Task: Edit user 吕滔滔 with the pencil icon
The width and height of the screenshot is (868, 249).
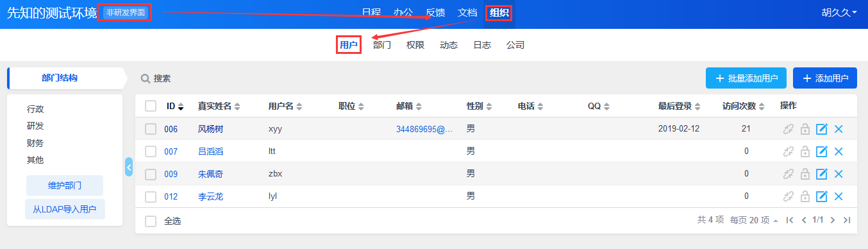Action: 822,151
